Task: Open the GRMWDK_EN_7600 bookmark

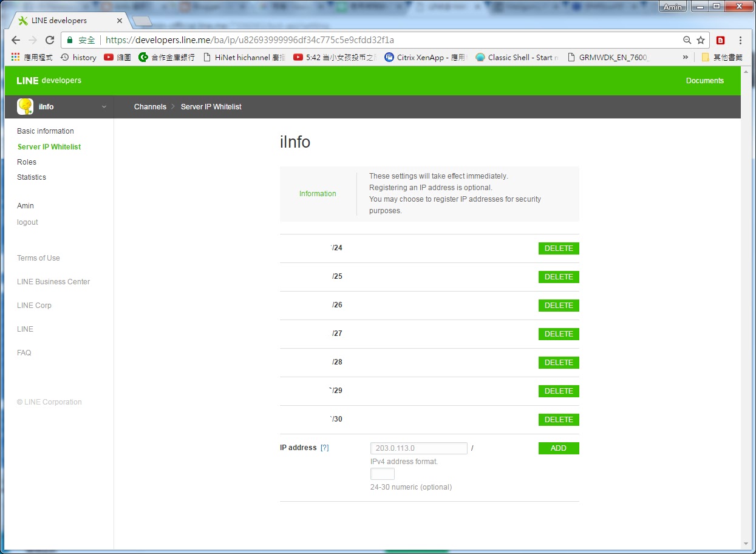Action: click(x=608, y=57)
